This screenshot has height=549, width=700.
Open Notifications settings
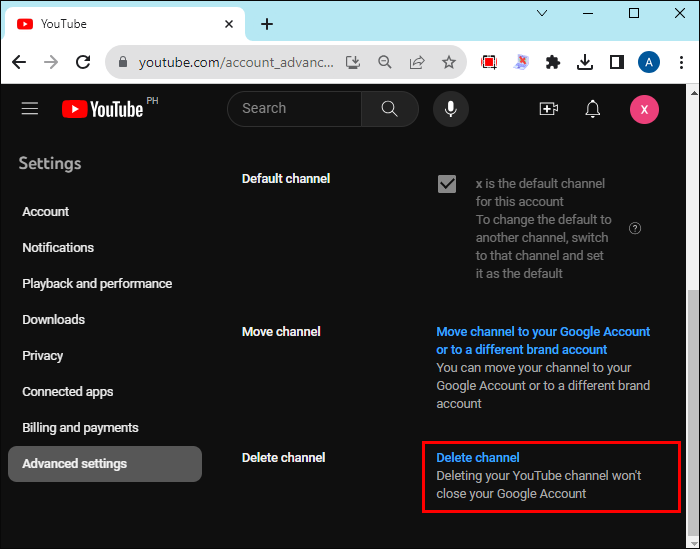tap(58, 248)
